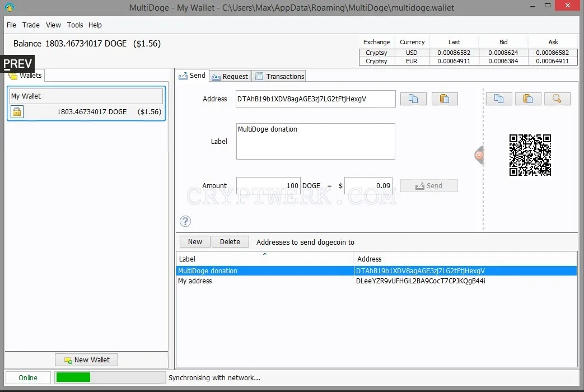Create a New Wallet
The width and height of the screenshot is (584, 392).
tap(87, 360)
